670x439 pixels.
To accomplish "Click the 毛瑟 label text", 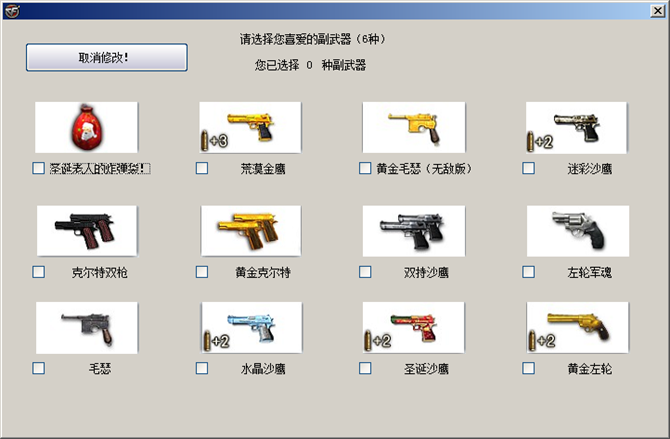I will 100,369.
